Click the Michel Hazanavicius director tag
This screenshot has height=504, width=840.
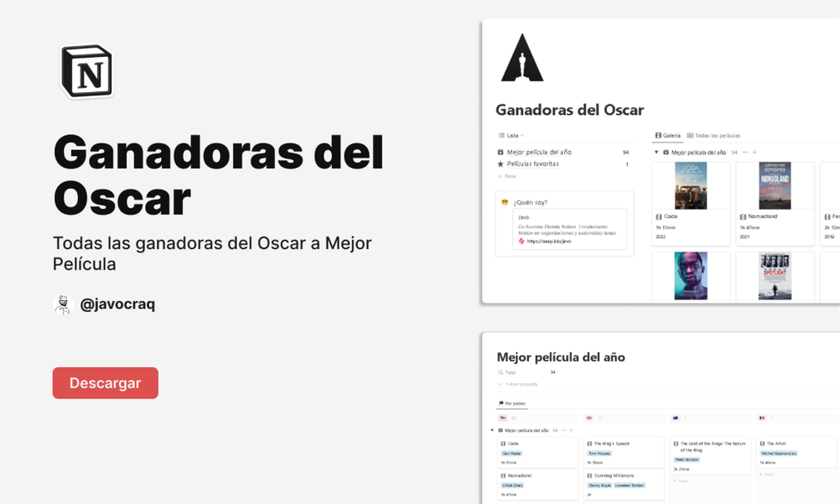click(778, 453)
